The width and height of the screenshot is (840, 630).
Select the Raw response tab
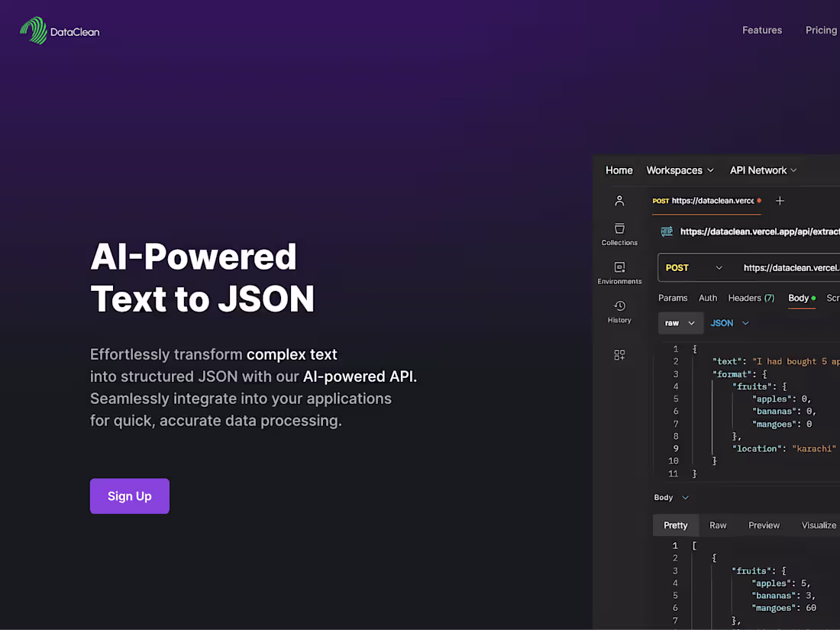coord(718,525)
